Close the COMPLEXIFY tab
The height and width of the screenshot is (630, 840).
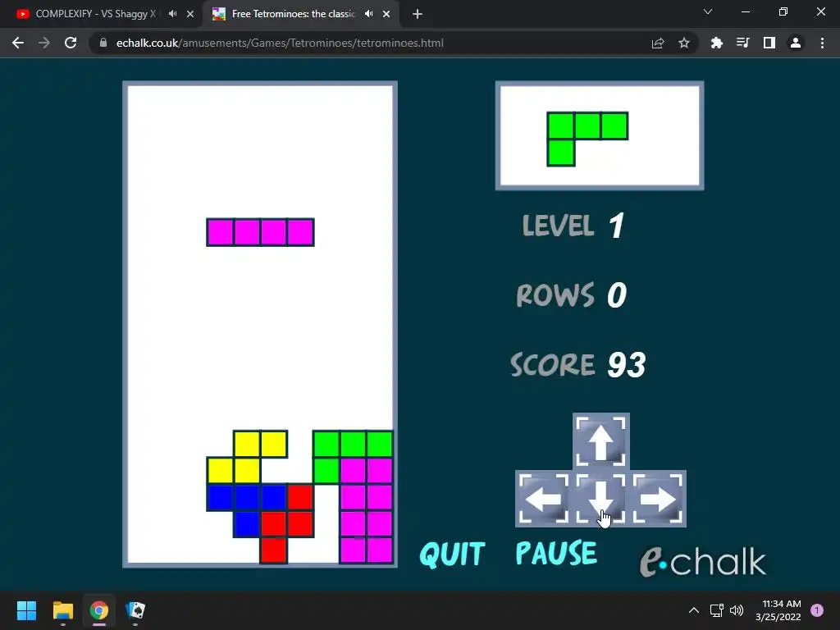tap(190, 15)
